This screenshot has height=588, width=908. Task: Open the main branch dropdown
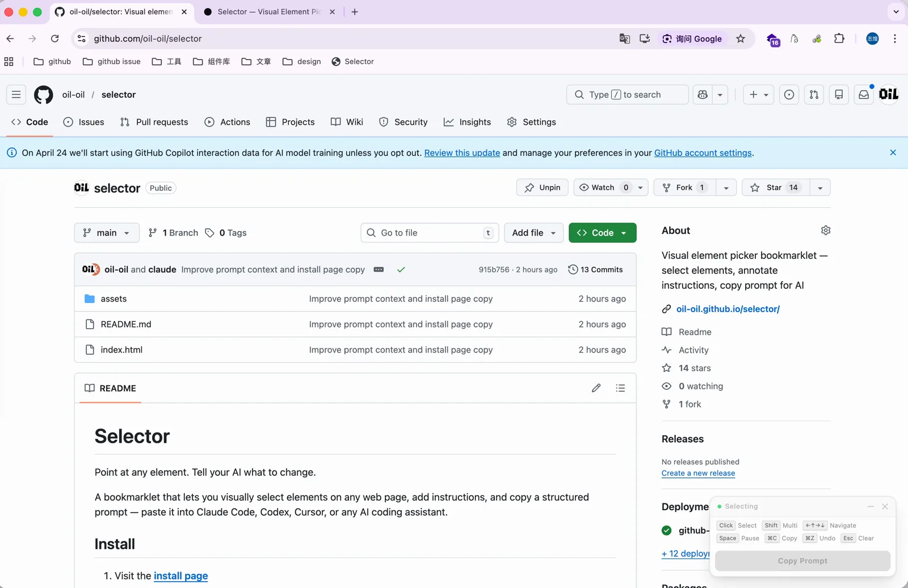[107, 233]
